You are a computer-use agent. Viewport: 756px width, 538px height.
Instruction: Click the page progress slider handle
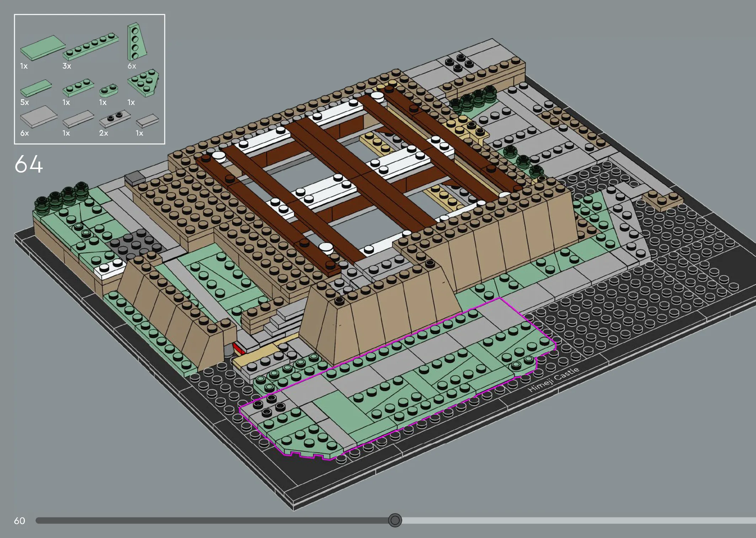(395, 520)
